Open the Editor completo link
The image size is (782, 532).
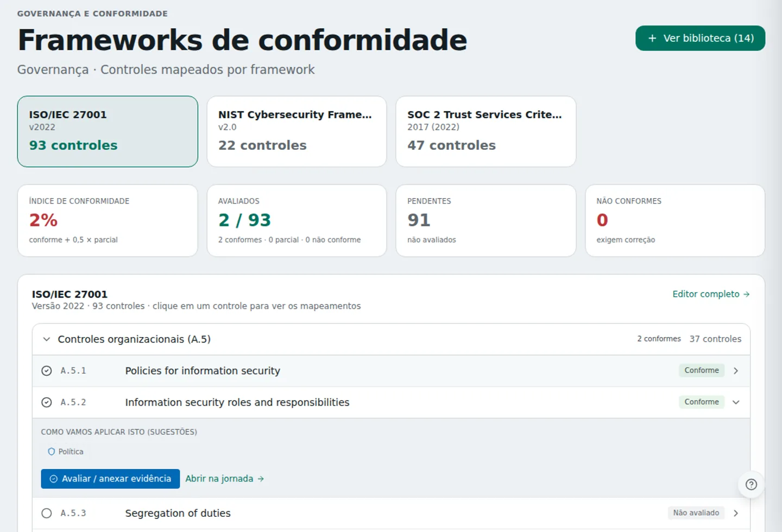coord(711,294)
